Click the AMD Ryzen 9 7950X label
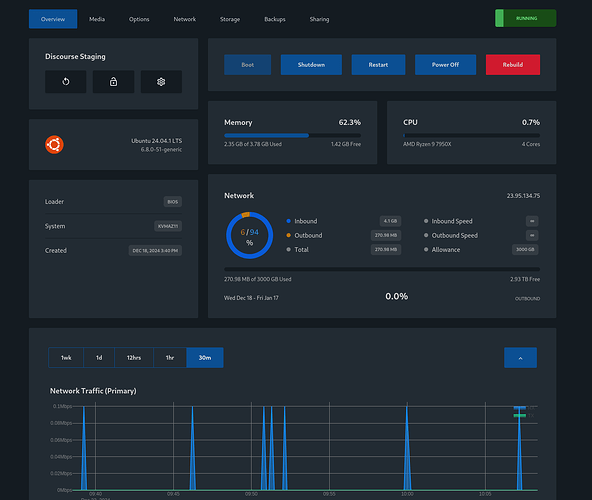Image resolution: width=592 pixels, height=500 pixels. coord(427,144)
